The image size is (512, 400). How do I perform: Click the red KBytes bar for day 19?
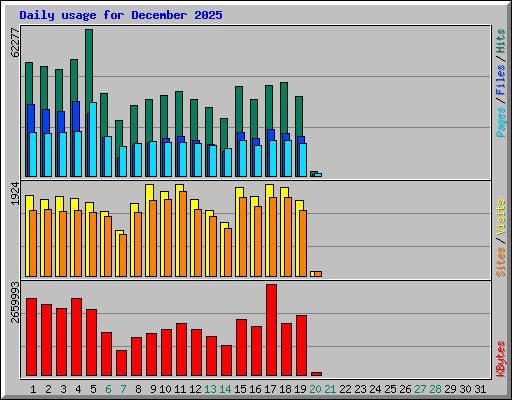[301, 346]
